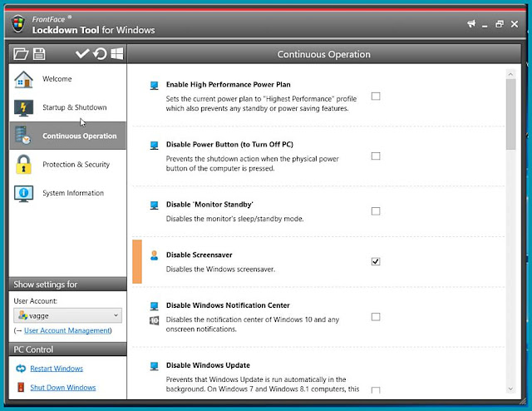Screen dimensions: 532x411
Task: Click the FrontFace shield logo
Action: point(18,24)
